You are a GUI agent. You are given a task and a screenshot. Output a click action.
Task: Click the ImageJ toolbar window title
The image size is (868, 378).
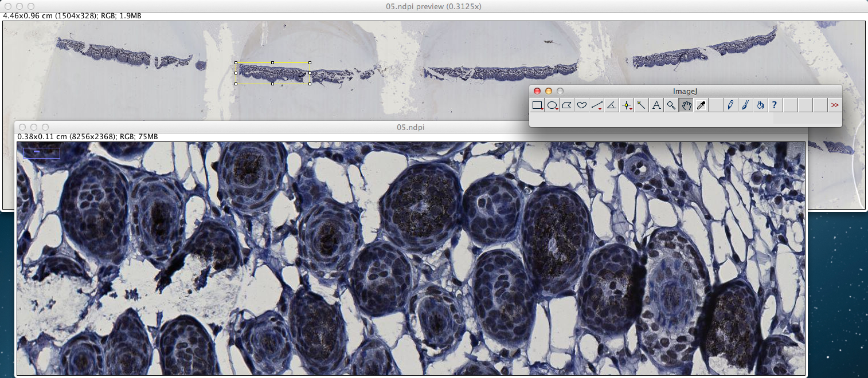click(685, 91)
